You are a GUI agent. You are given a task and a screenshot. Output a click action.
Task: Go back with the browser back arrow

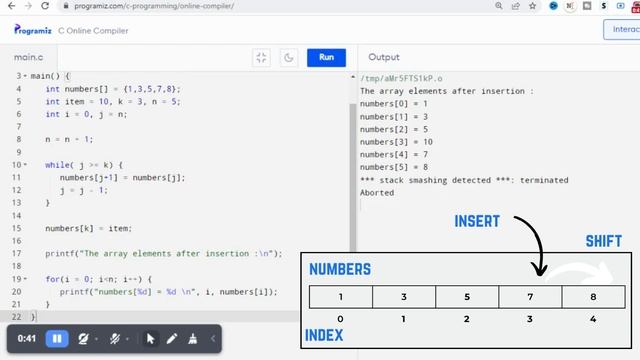[11, 6]
